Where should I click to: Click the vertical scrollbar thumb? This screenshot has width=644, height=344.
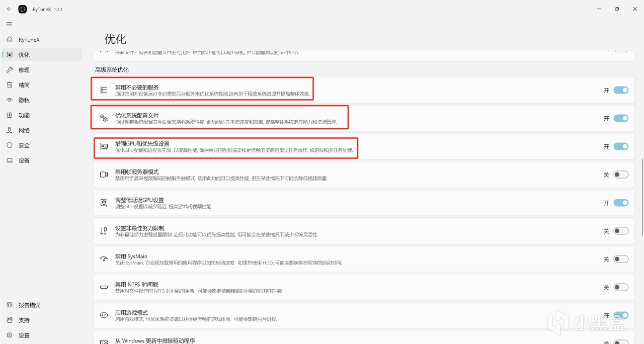click(641, 197)
